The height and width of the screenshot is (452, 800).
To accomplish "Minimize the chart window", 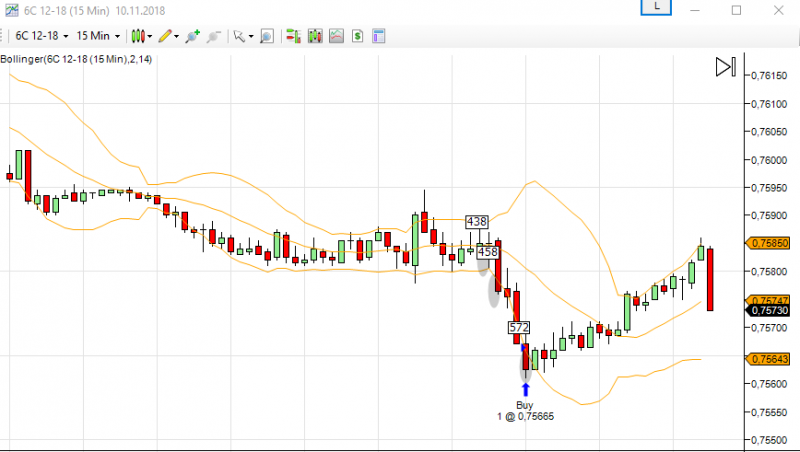I will (695, 10).
